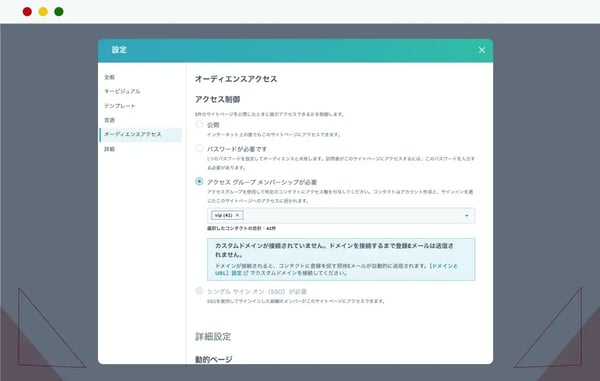Open the 全般 settings section
This screenshot has height=381, width=600.
(x=109, y=77)
